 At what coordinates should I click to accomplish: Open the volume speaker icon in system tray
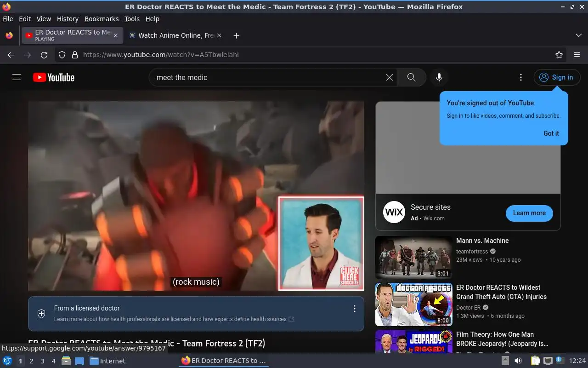click(518, 361)
